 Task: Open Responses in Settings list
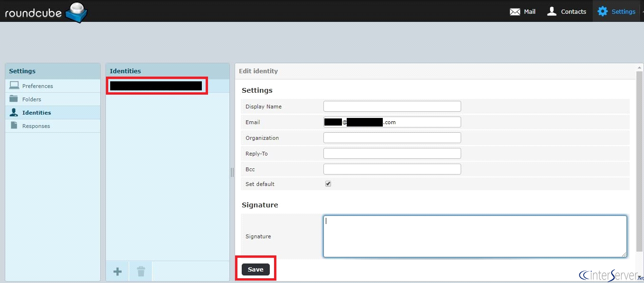pos(53,126)
